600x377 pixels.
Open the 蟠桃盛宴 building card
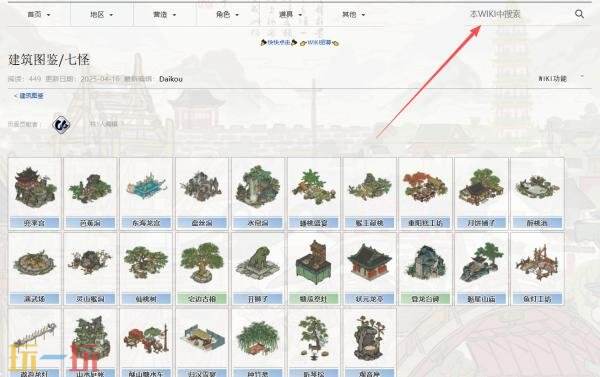314,194
